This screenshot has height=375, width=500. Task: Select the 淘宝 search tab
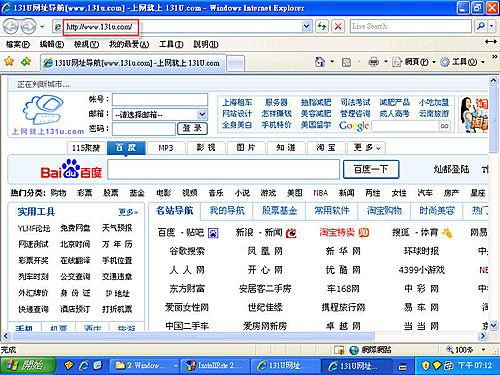click(x=326, y=148)
